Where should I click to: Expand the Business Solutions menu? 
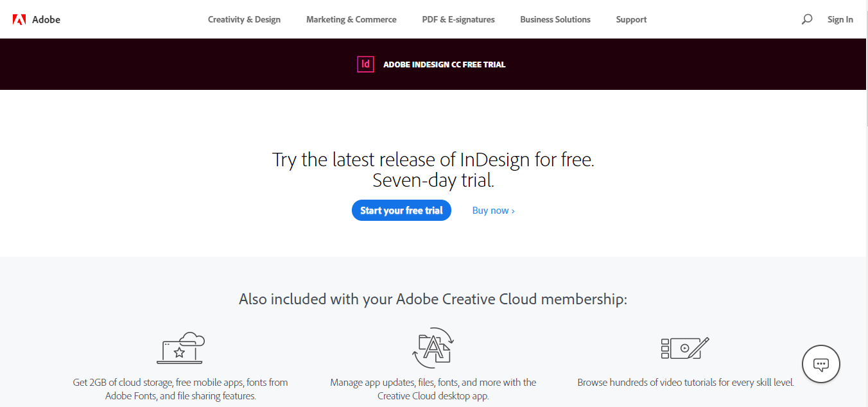(x=555, y=19)
